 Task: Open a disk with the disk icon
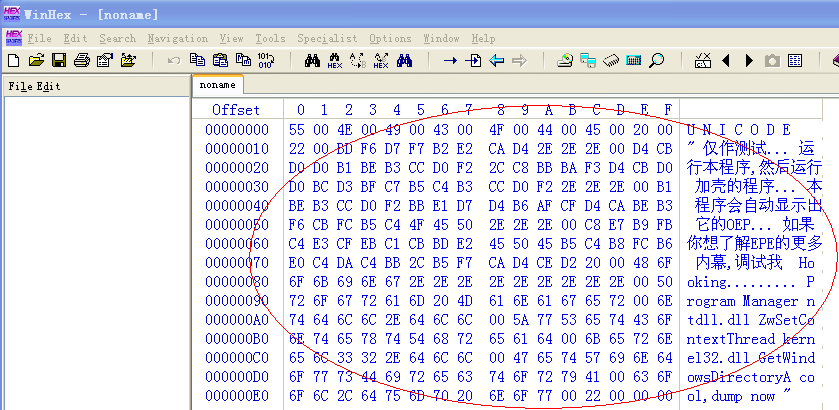(565, 60)
